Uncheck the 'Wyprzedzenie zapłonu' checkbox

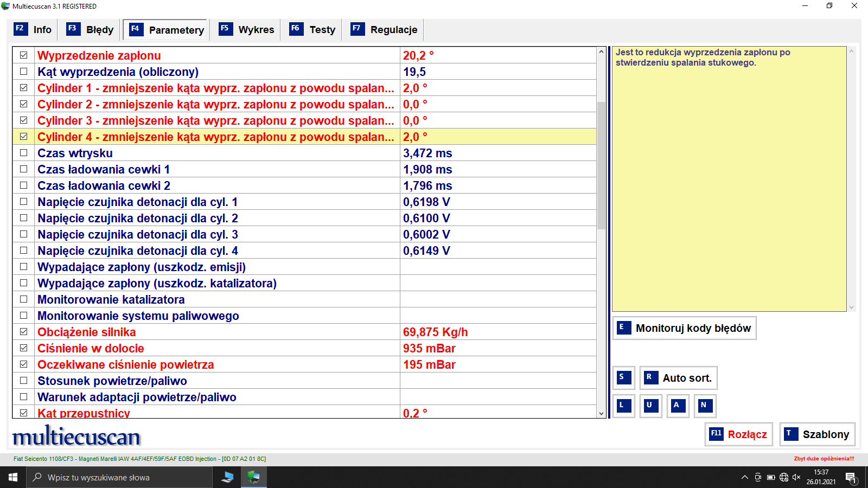23,55
